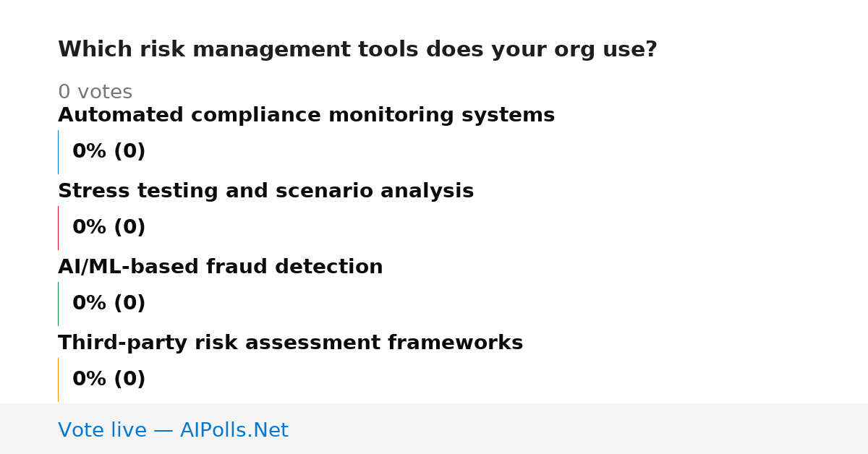The image size is (868, 454).
Task: Click the blue bar for compliance monitoring
Action: [58, 152]
